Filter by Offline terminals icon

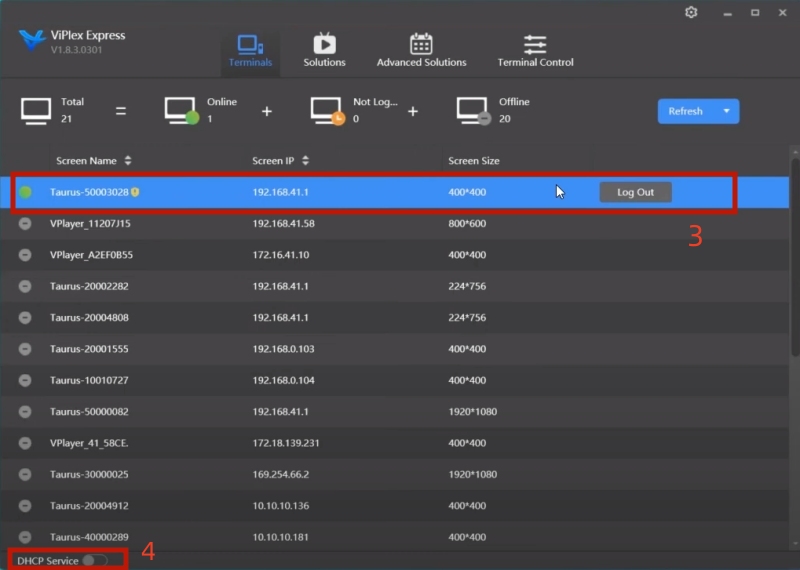[x=473, y=111]
